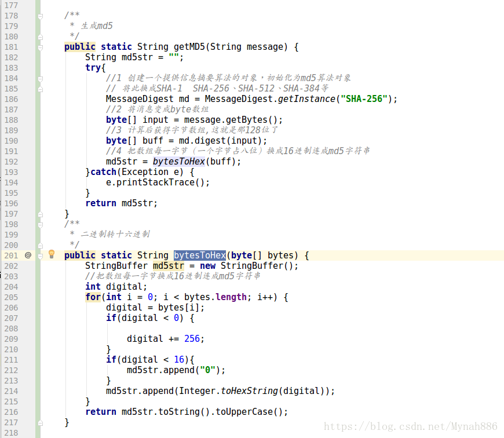
Task: Click the "0" string in md5str.append
Action: (x=207, y=370)
